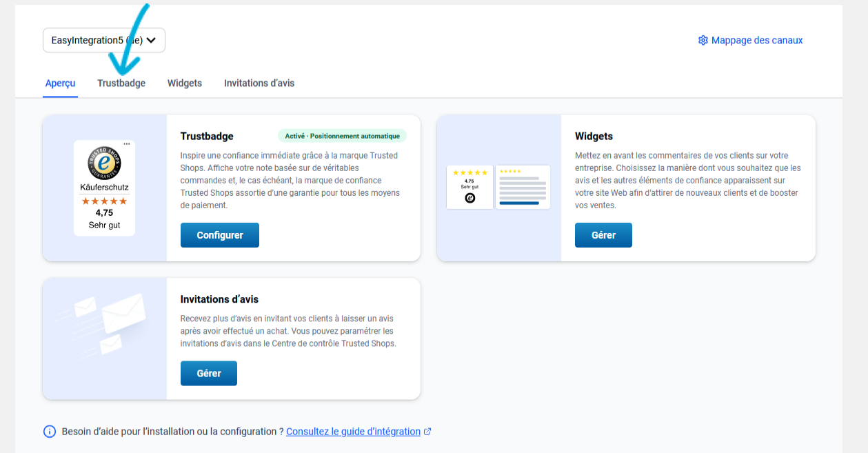868x453 pixels.
Task: Open the Consultez le guide d'intégration link
Action: pyautogui.click(x=353, y=432)
